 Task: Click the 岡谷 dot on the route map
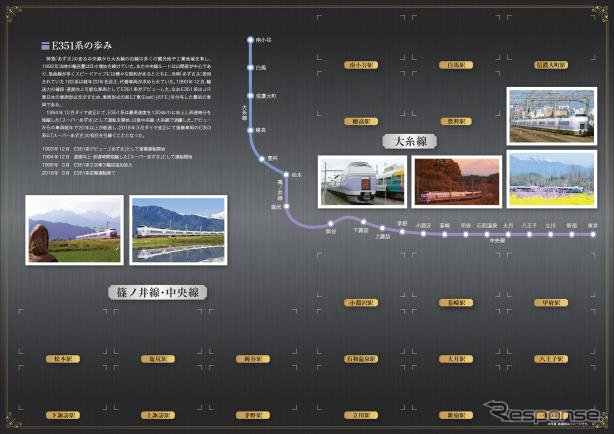tap(330, 224)
